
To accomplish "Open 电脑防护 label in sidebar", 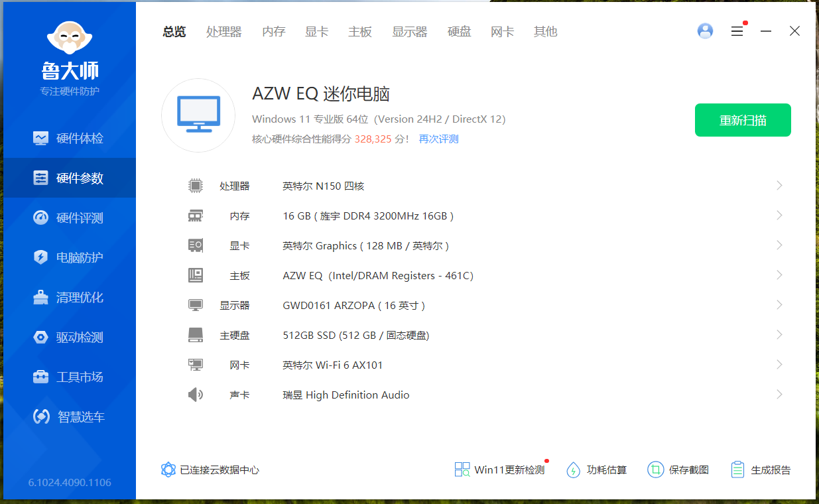I will pyautogui.click(x=80, y=257).
